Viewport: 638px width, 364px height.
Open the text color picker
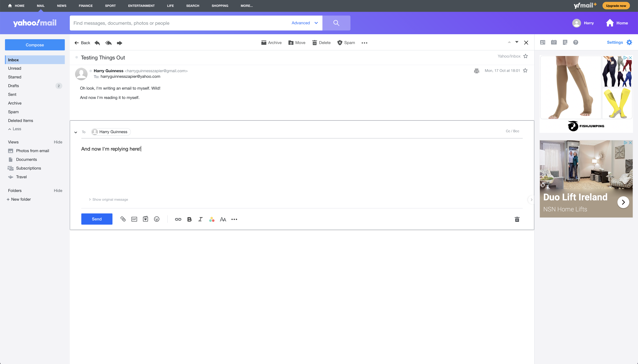(212, 219)
